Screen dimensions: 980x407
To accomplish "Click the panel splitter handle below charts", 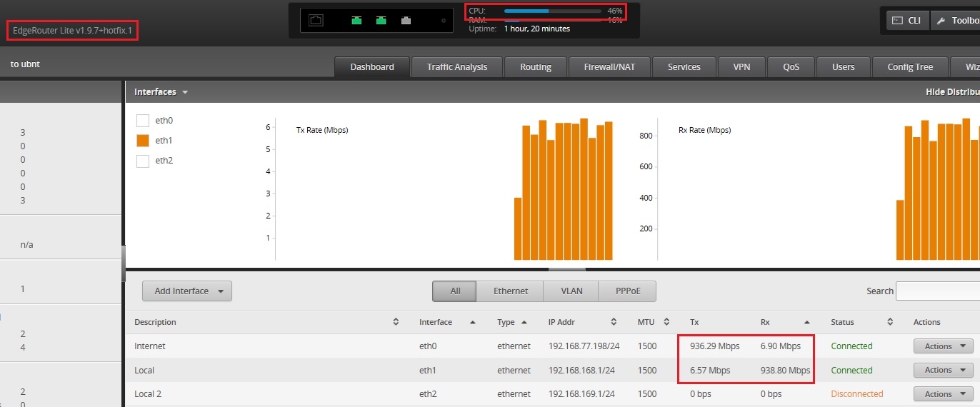I will tap(567, 269).
